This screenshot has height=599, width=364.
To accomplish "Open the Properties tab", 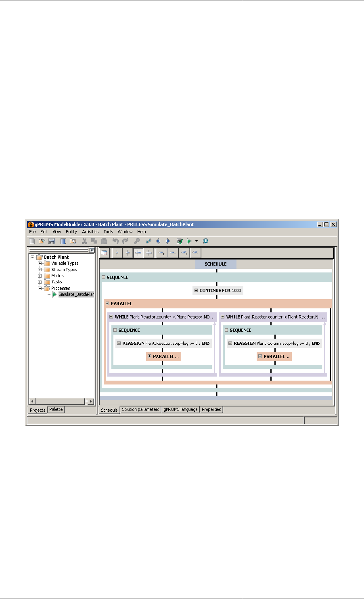I will coord(211,409).
